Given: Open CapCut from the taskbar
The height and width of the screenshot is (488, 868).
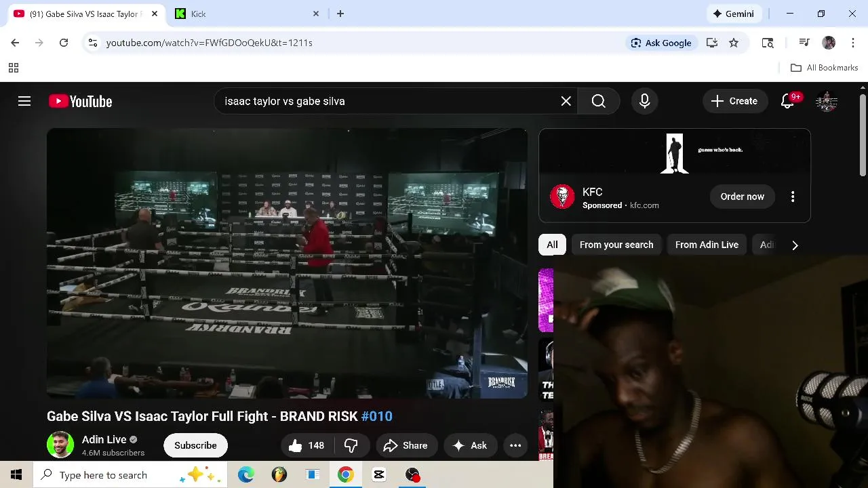Looking at the screenshot, I should 379,475.
